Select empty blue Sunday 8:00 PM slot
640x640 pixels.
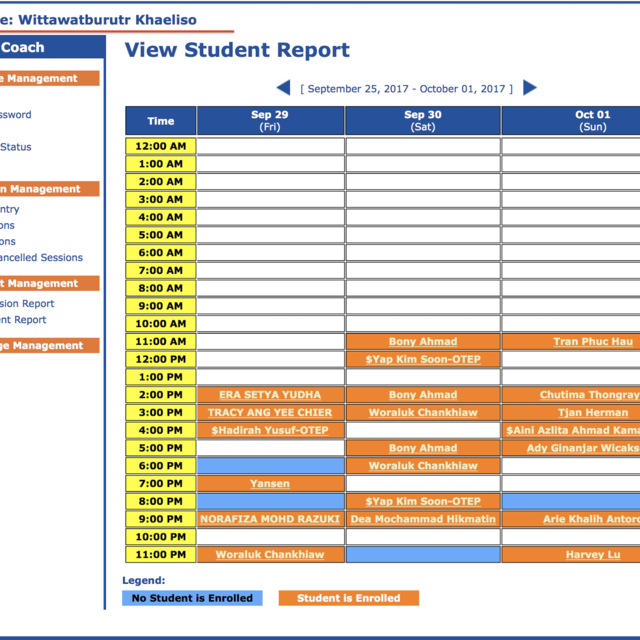point(571,501)
